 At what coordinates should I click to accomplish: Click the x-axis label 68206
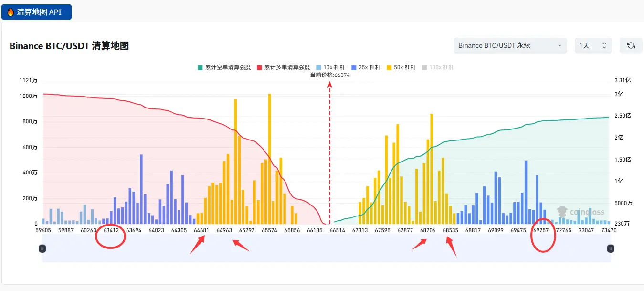point(428,230)
